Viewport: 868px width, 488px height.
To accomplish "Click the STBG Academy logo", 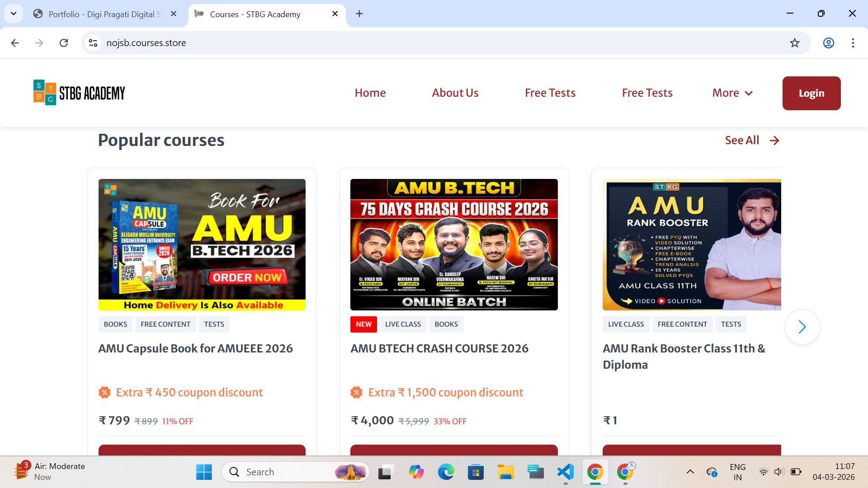I will 79,93.
